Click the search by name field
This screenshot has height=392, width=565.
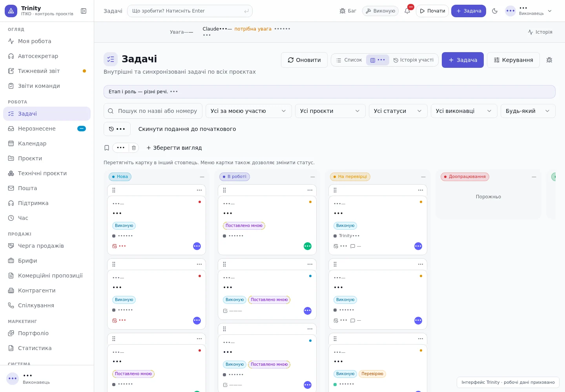click(x=153, y=111)
